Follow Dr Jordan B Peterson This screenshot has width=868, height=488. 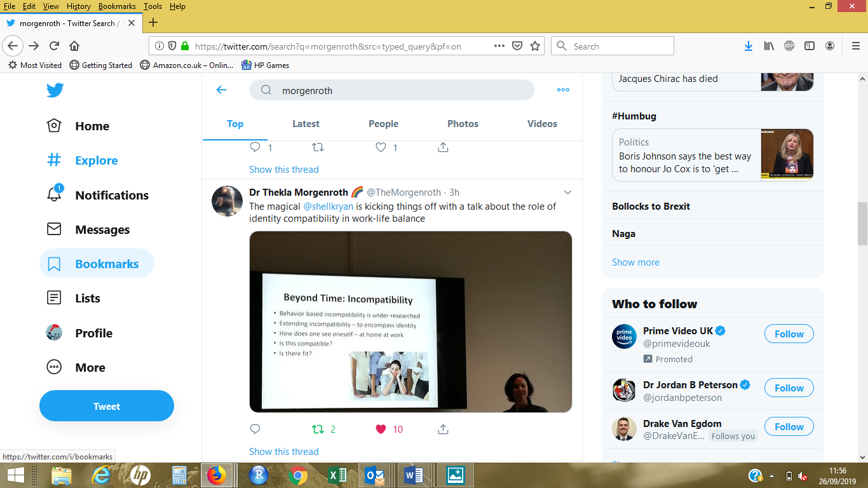tap(789, 388)
